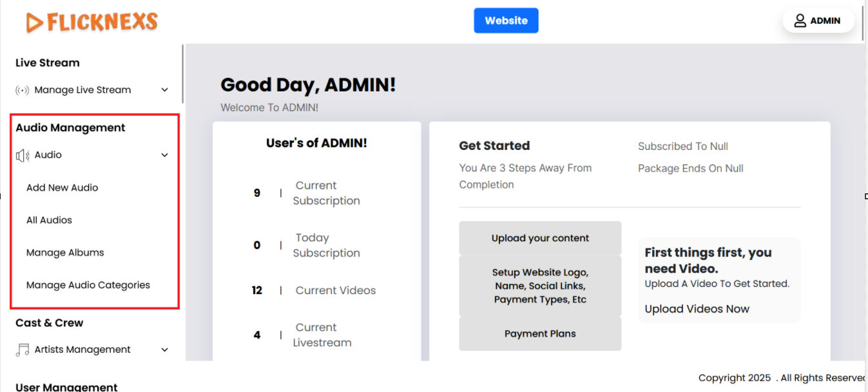
Task: Click the Artists Management music note icon
Action: coord(23,350)
